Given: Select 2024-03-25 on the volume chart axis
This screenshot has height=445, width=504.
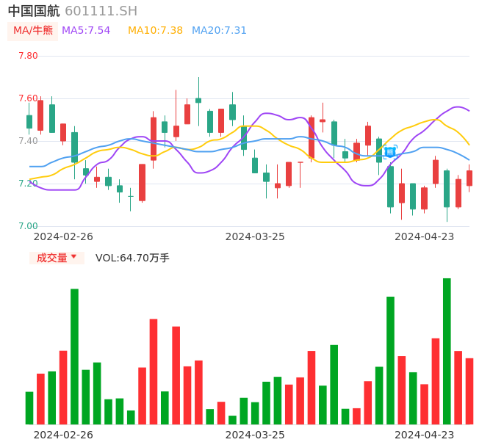Looking at the screenshot, I should point(255,435).
